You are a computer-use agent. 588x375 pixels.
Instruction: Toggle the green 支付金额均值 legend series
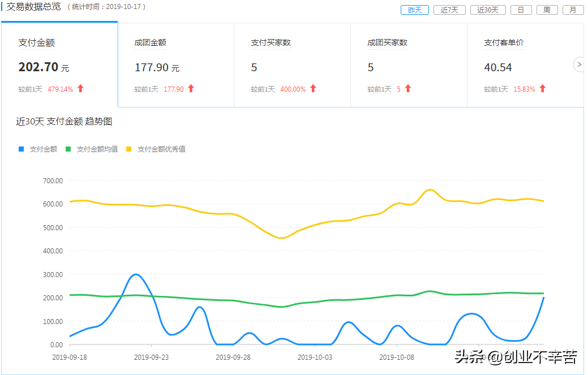[92, 149]
